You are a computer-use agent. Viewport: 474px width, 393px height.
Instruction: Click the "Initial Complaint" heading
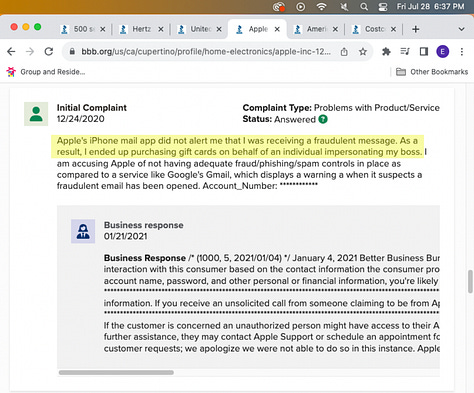point(92,108)
